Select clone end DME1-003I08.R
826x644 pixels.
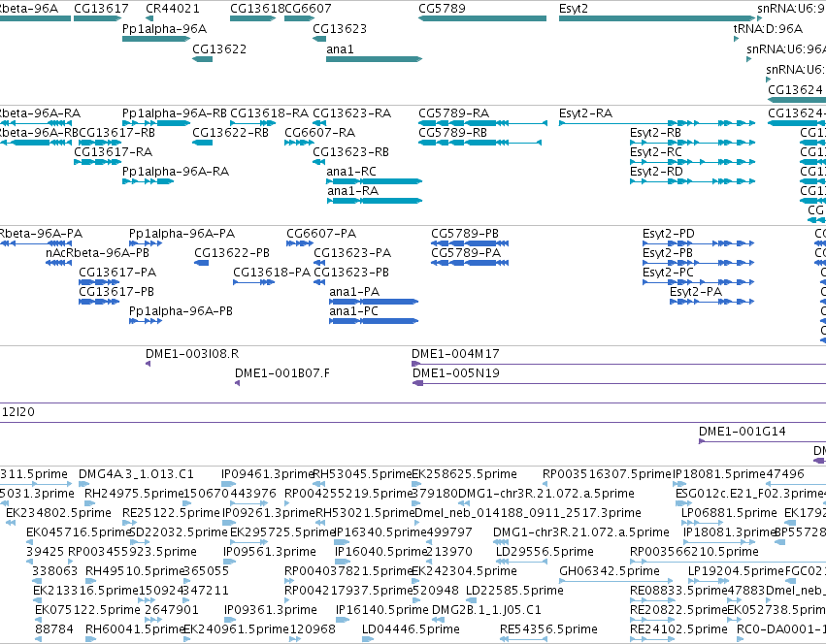[x=149, y=364]
